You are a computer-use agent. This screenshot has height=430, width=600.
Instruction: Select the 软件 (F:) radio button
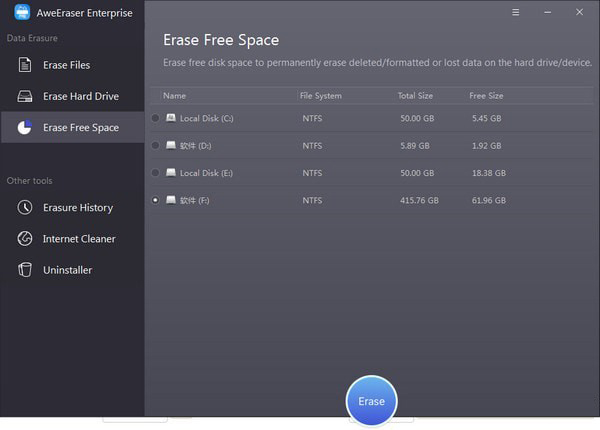coord(155,200)
